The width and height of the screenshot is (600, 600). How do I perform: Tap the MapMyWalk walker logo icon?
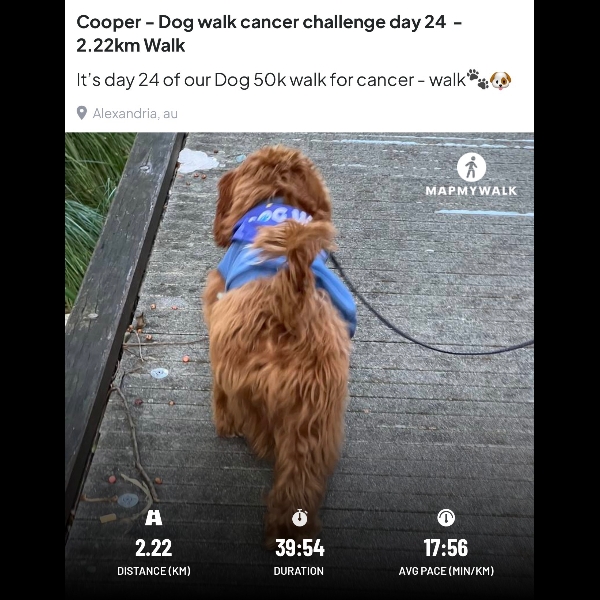(471, 167)
